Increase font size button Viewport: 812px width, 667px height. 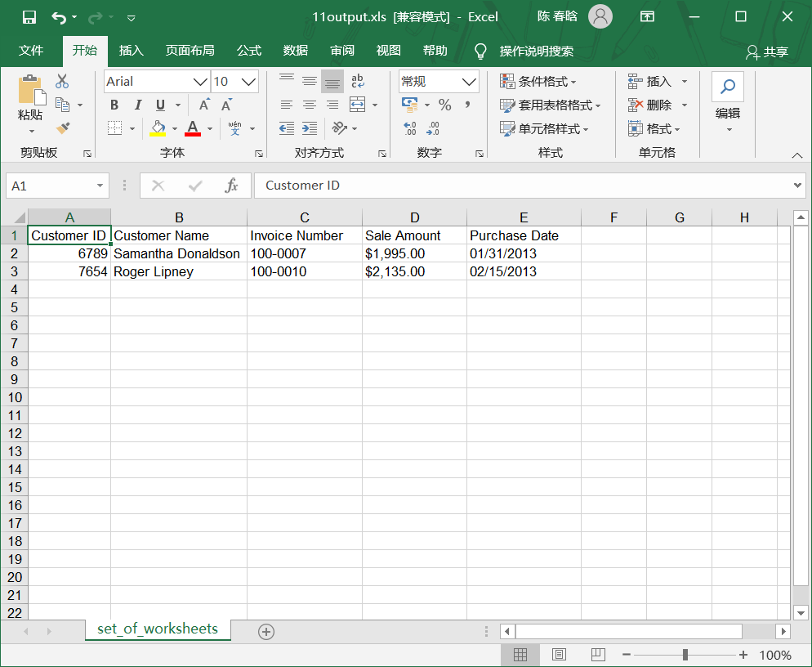click(x=204, y=105)
